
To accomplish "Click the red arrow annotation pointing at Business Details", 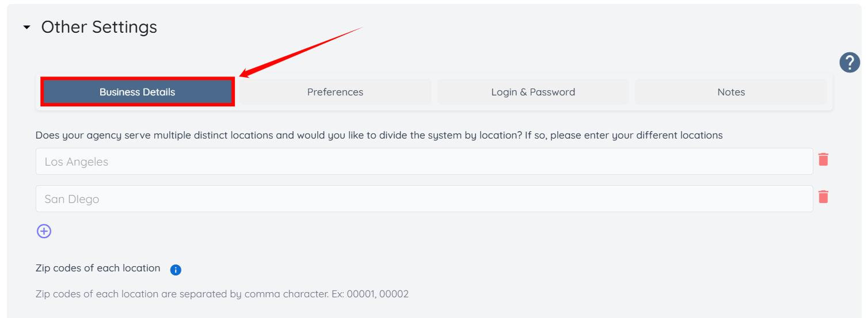I will (301, 52).
